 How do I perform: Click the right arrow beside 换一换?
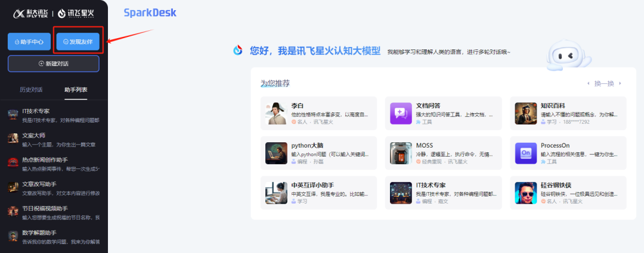(x=620, y=83)
